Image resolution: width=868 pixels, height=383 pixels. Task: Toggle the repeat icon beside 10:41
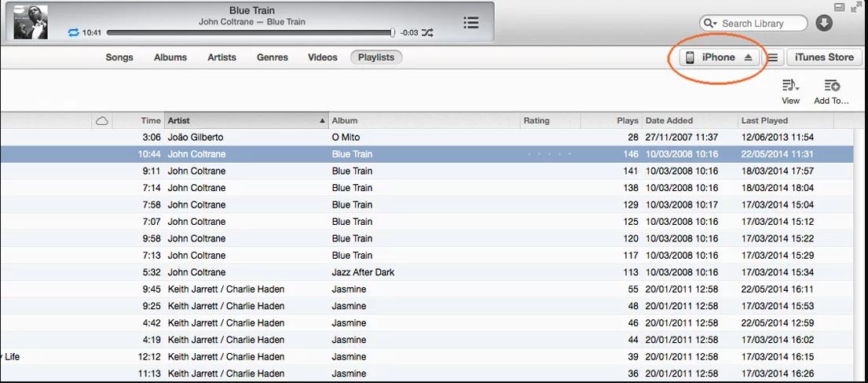coord(74,33)
